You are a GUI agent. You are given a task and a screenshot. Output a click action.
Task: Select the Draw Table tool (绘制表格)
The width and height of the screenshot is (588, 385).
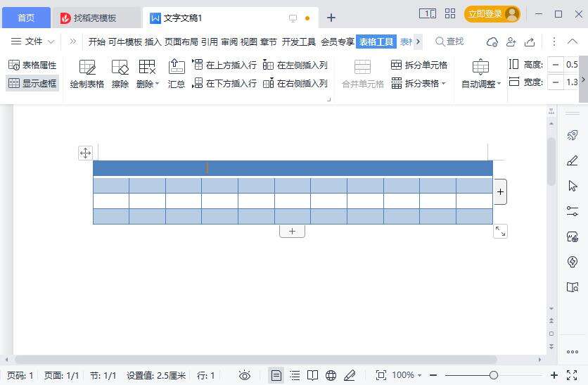coord(87,74)
